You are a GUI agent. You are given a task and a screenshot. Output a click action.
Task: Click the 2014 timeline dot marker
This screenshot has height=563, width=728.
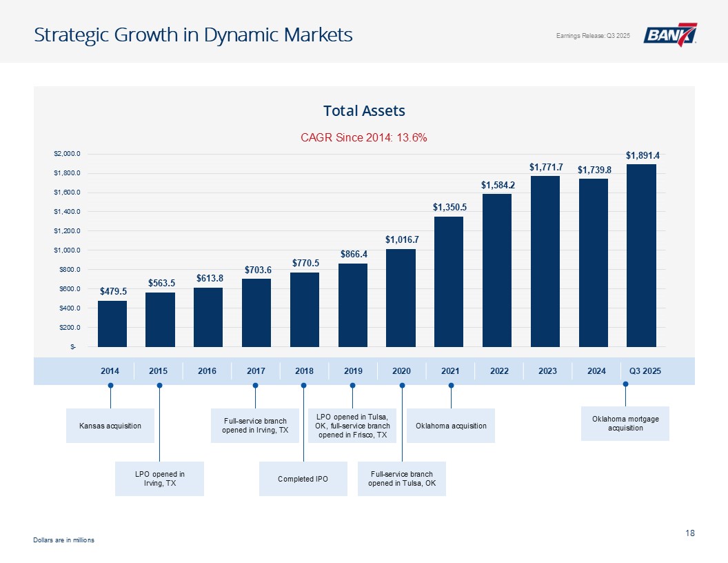(110, 386)
